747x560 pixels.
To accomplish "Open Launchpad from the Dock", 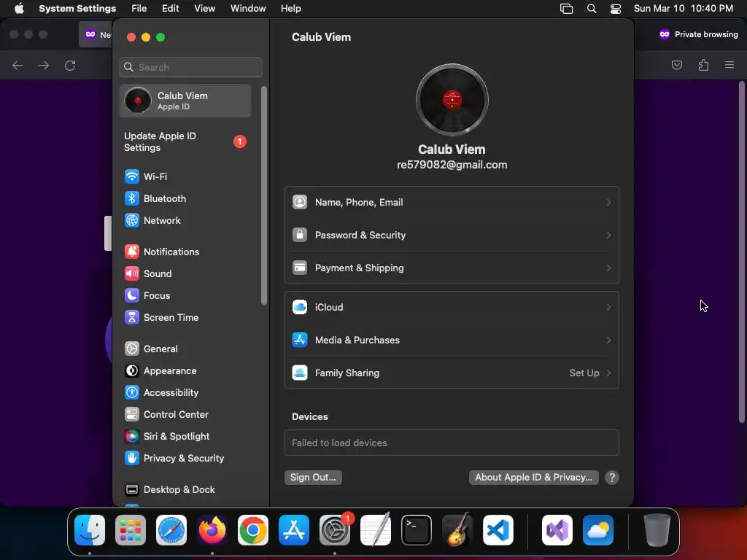I will coord(131,530).
